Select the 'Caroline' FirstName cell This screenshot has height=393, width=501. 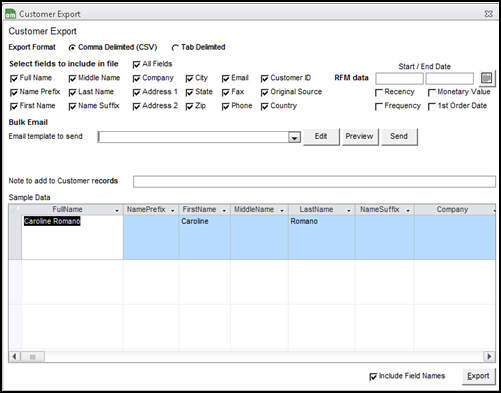[x=205, y=237]
